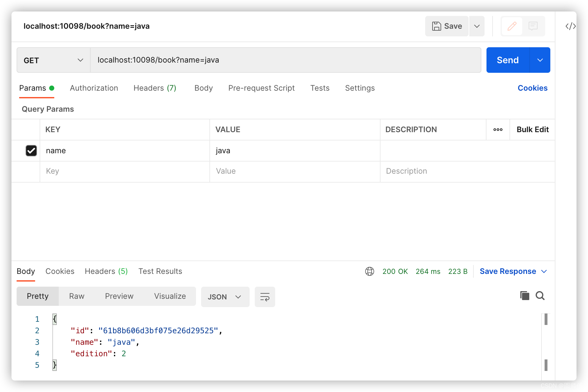Viewport: 588px width, 392px height.
Task: Click the "name": "java" response line
Action: tap(105, 342)
